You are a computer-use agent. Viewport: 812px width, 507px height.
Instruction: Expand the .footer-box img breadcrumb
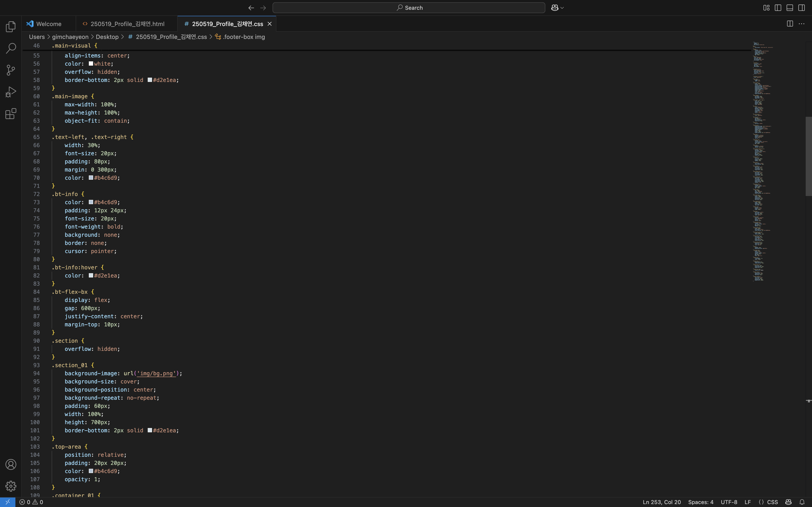pyautogui.click(x=244, y=37)
